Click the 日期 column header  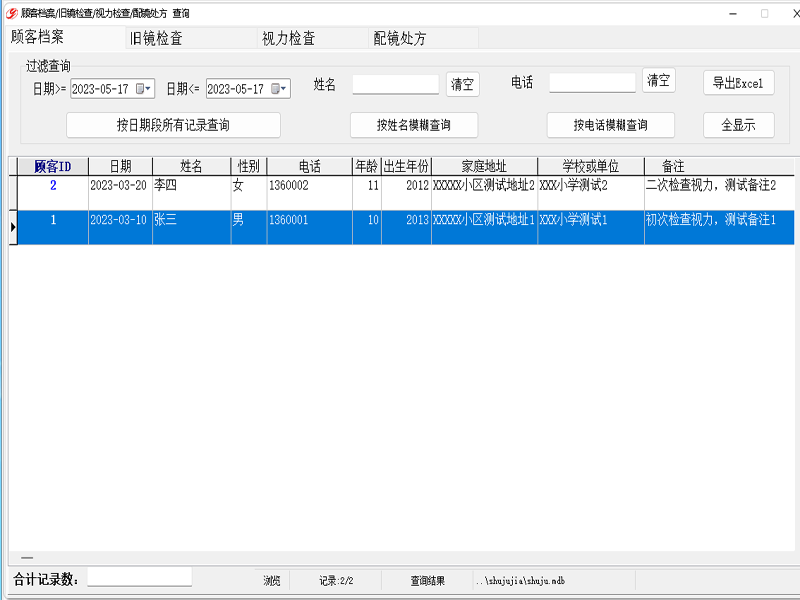(120, 166)
